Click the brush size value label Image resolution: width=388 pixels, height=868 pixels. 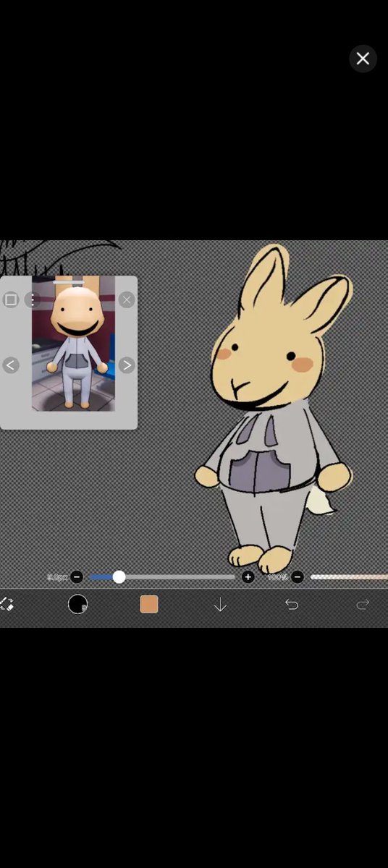point(57,577)
